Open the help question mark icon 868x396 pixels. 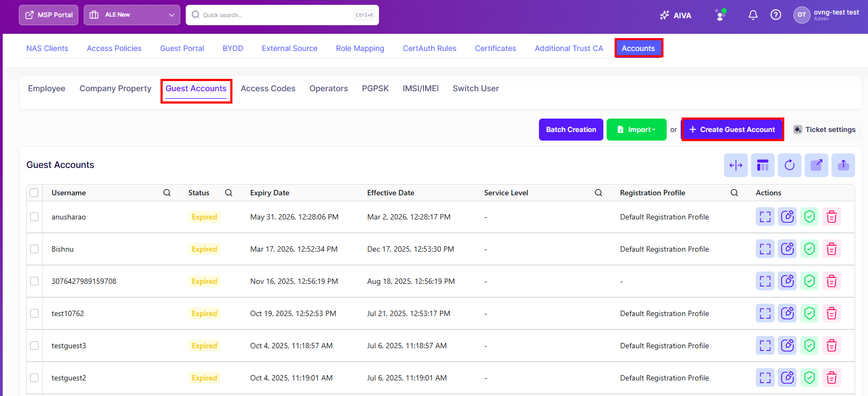tap(776, 15)
